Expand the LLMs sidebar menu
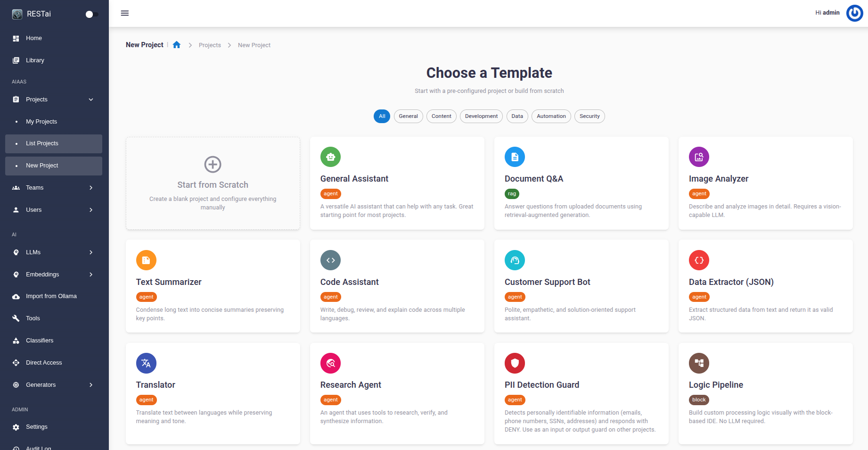Image resolution: width=868 pixels, height=450 pixels. click(x=54, y=252)
